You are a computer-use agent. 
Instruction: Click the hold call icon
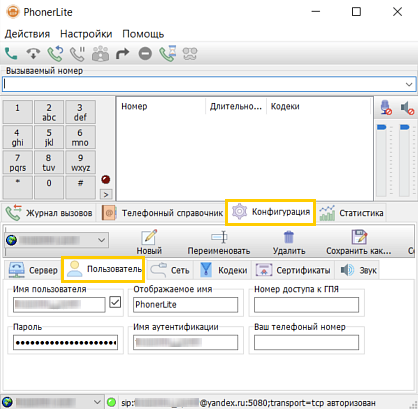tap(78, 53)
